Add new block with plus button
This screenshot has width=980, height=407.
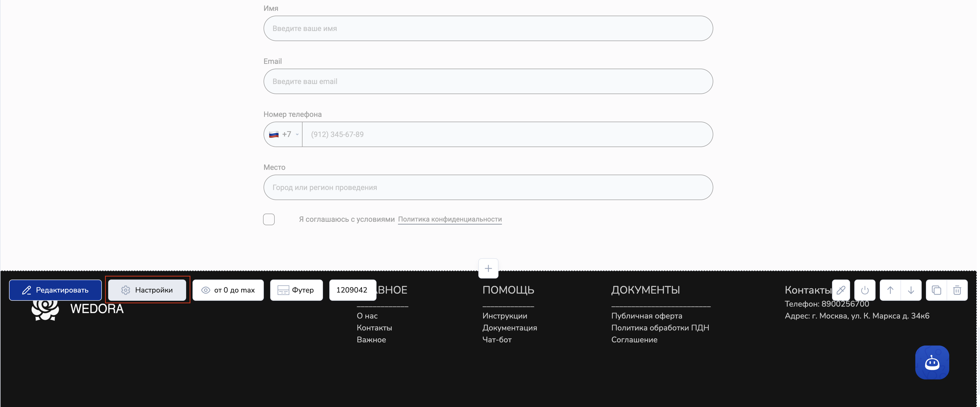click(x=488, y=269)
